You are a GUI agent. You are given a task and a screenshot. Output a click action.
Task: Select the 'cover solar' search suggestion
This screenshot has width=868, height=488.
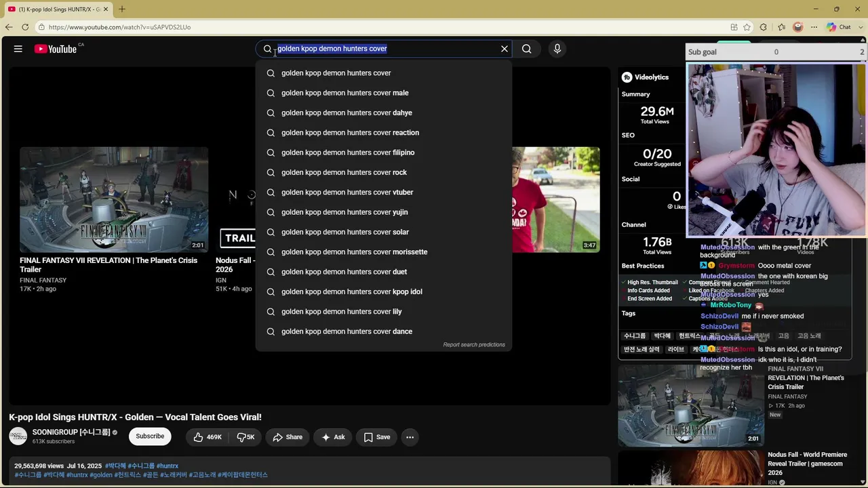pos(384,232)
